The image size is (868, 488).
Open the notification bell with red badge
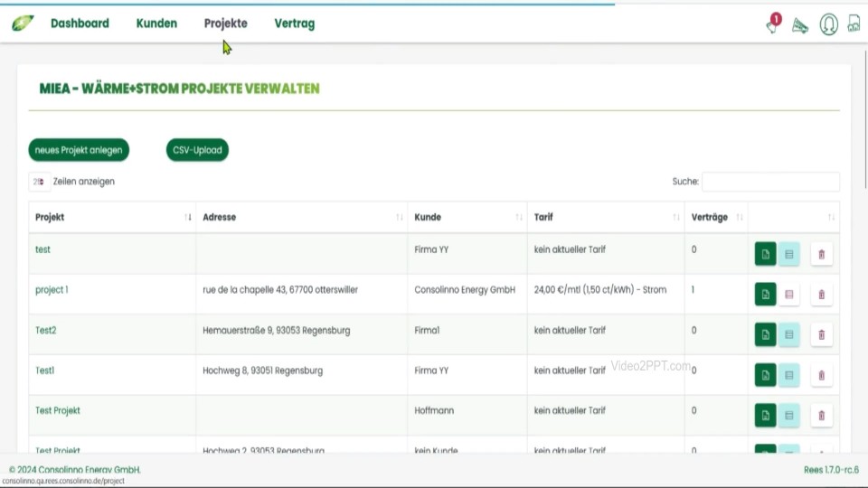772,24
